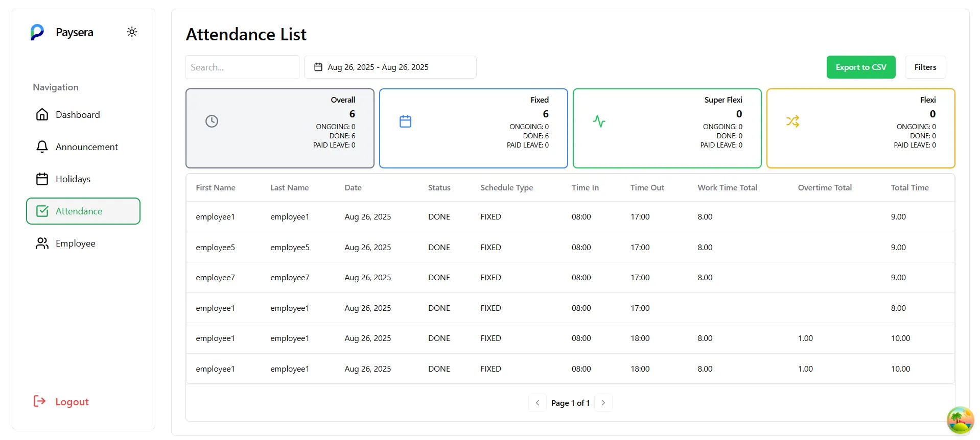Click the Overtime Total column header
This screenshot has height=440, width=980.
point(825,188)
